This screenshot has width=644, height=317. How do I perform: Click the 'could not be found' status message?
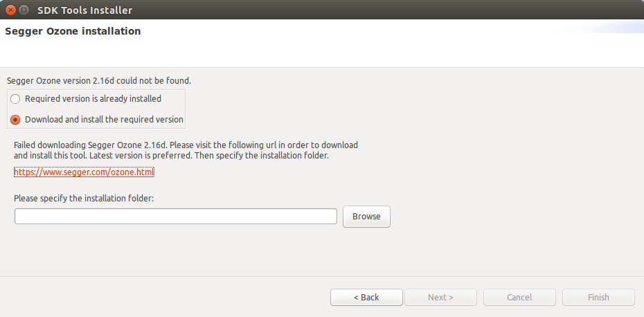[x=99, y=81]
